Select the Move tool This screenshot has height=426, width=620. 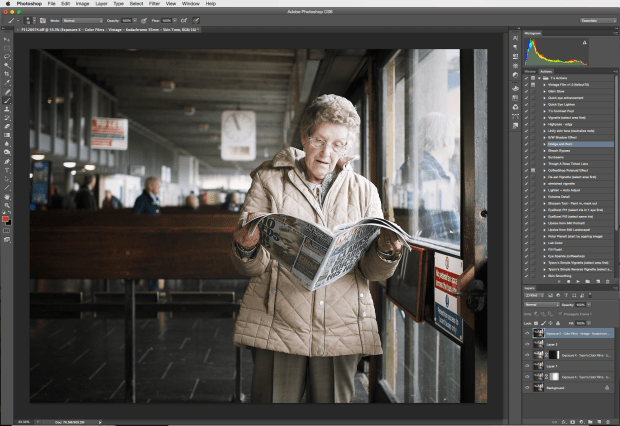[x=7, y=40]
